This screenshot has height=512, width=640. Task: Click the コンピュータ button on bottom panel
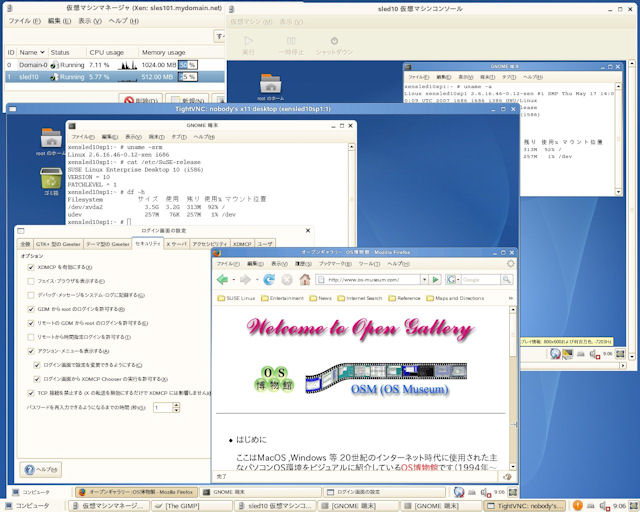28,506
